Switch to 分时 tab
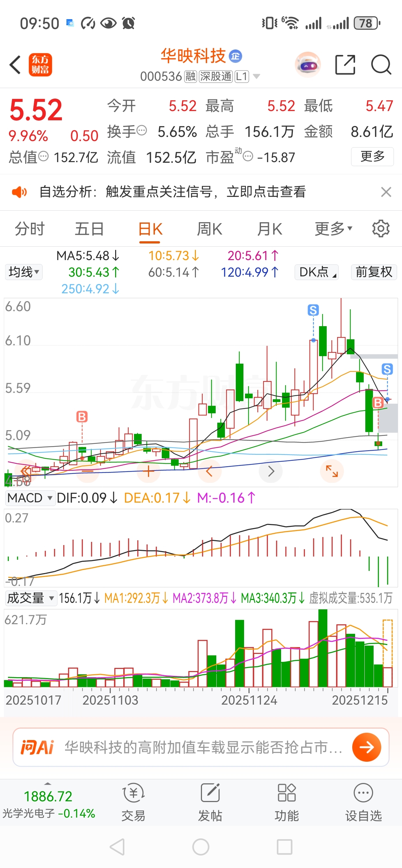 point(30,229)
